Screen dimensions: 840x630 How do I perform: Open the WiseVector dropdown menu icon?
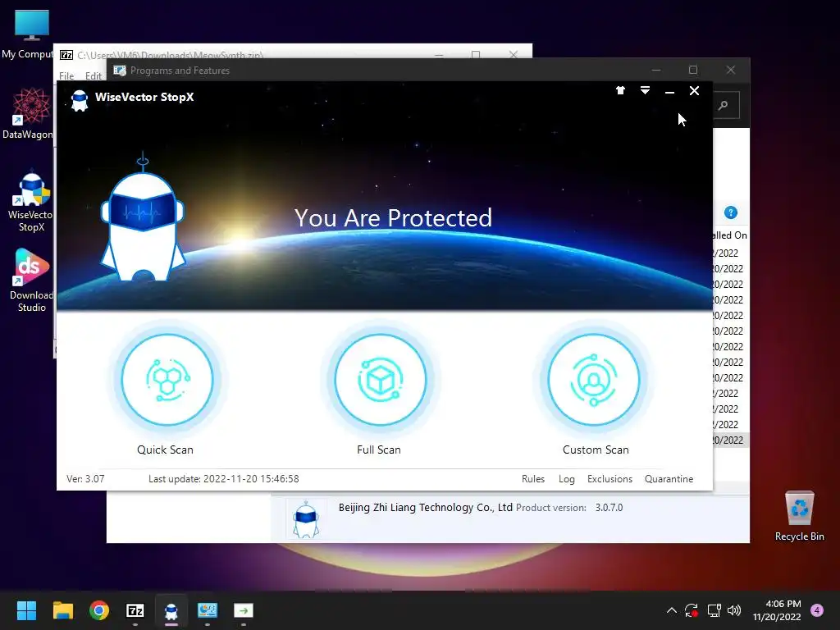(645, 90)
